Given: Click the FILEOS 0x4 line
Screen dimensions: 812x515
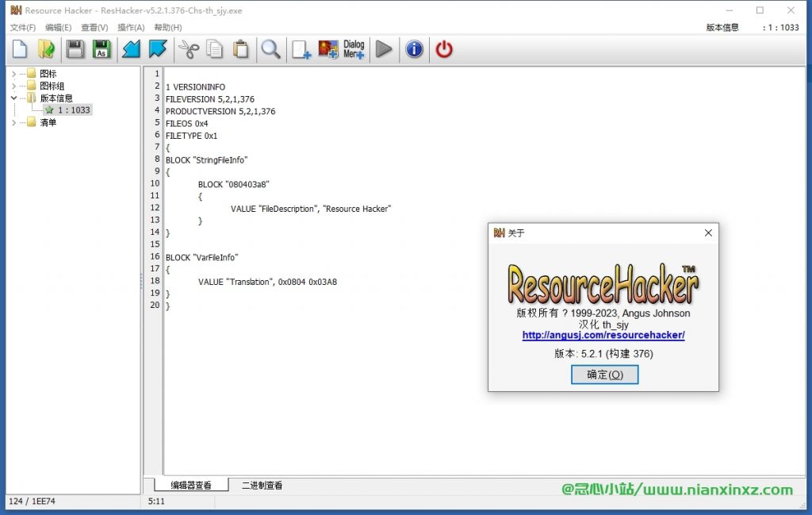Looking at the screenshot, I should 186,123.
